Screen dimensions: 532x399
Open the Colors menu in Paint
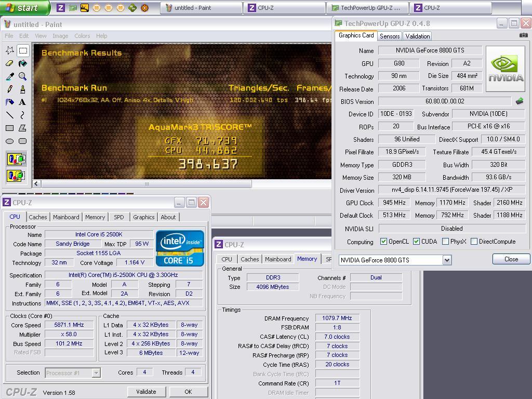pos(82,36)
